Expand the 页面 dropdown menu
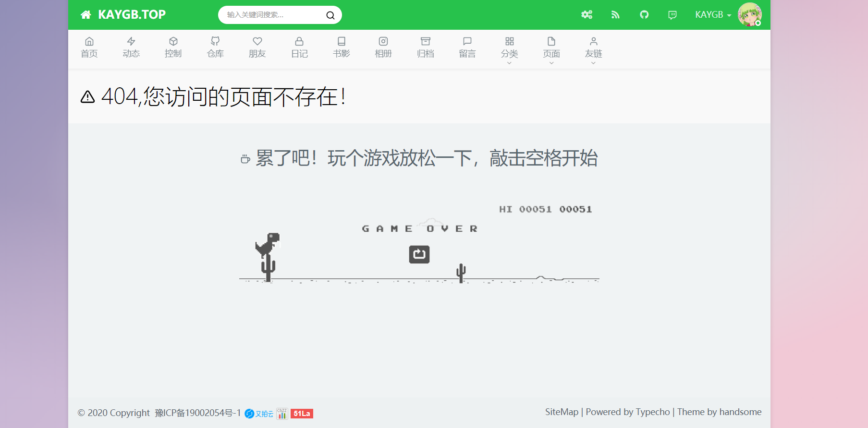Viewport: 868px width, 428px height. 551,50
